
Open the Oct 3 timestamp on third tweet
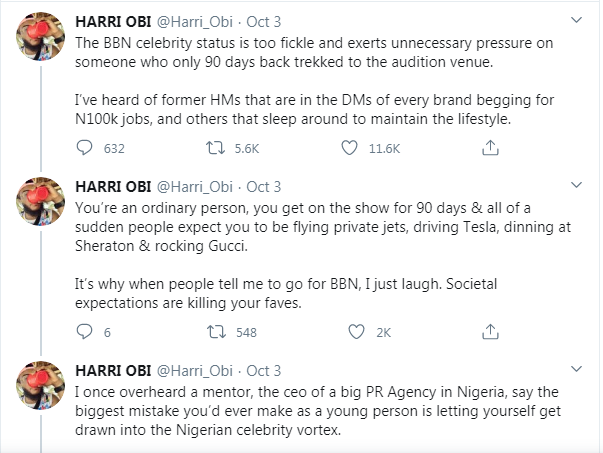click(x=264, y=371)
